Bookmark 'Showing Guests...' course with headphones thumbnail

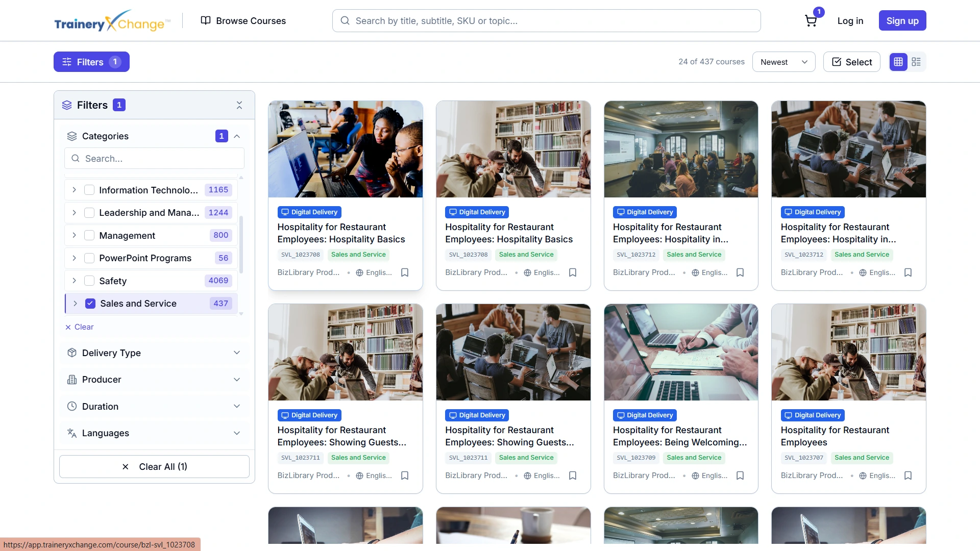pos(573,475)
